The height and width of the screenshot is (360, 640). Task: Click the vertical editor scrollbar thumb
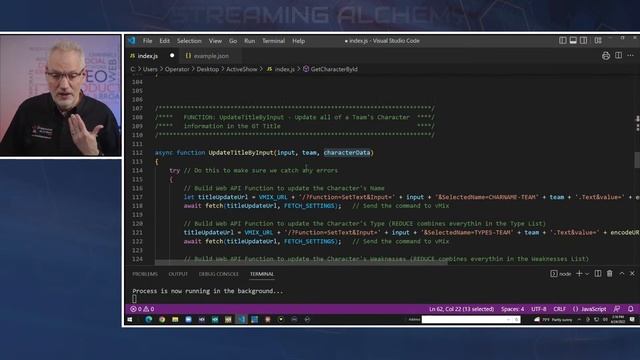[x=637, y=160]
